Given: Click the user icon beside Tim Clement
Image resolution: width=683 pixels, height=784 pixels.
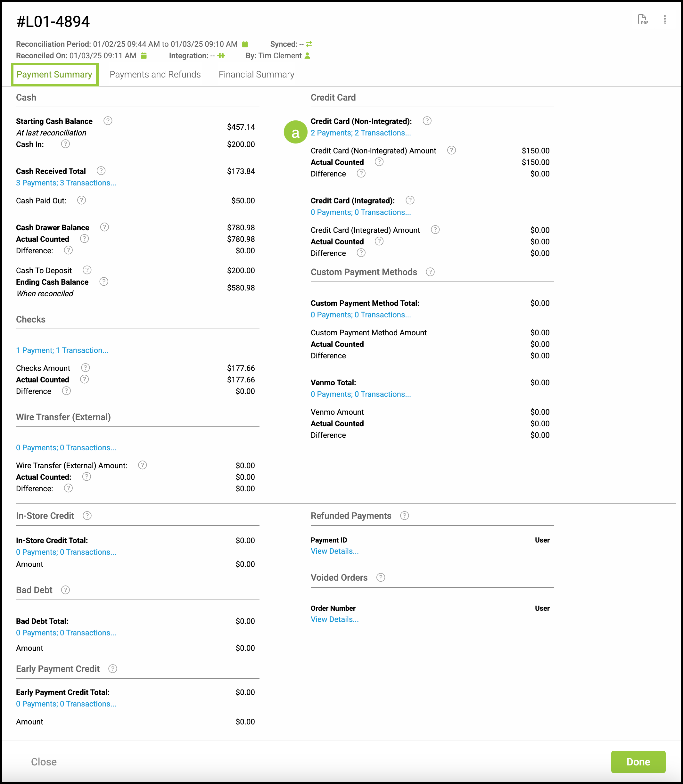Looking at the screenshot, I should [x=307, y=56].
